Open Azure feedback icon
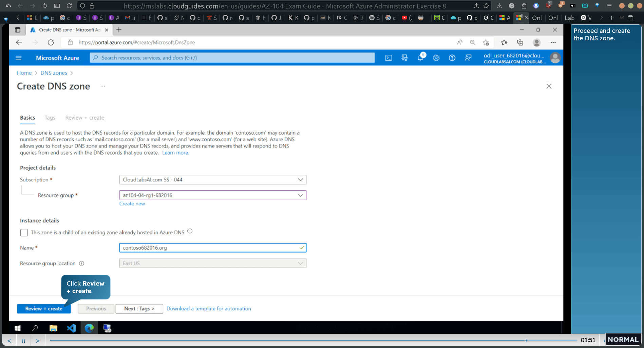This screenshot has height=348, width=644. click(x=468, y=58)
